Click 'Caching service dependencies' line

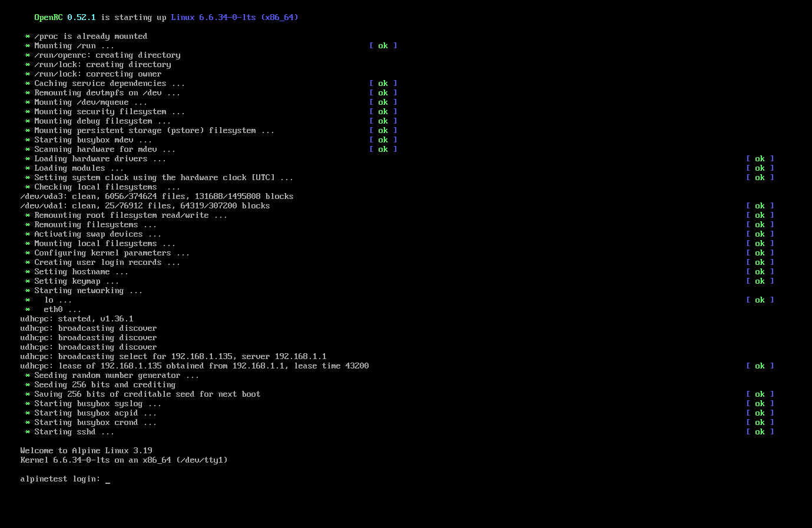coord(105,84)
